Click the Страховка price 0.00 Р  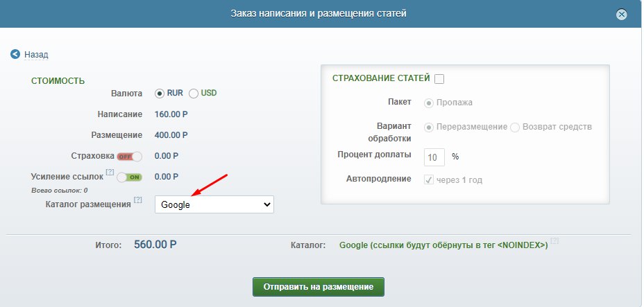pos(167,156)
